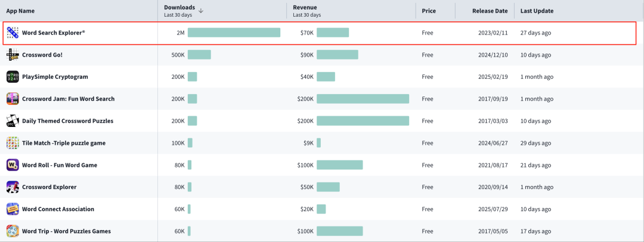Image resolution: width=644 pixels, height=242 pixels.
Task: Click the App Name column header
Action: (x=21, y=11)
